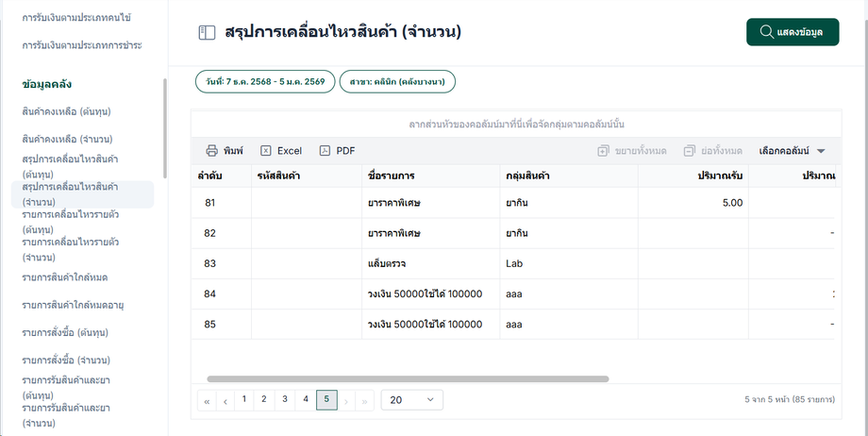
Task: Open รายการรับสินค้าและยา (จำนวน) report
Action: (66, 415)
